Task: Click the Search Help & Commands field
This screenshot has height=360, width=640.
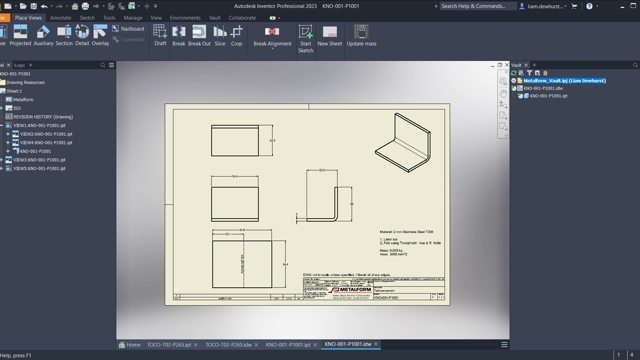Action: (x=478, y=6)
